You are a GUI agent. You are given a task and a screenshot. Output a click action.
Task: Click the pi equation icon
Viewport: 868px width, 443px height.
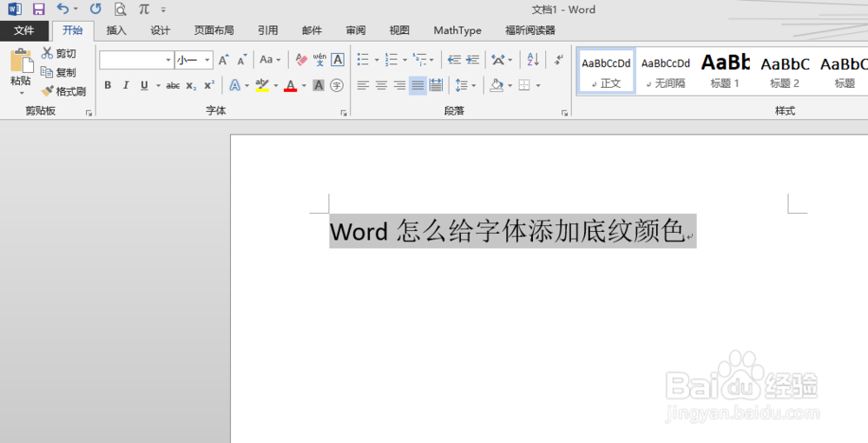144,9
